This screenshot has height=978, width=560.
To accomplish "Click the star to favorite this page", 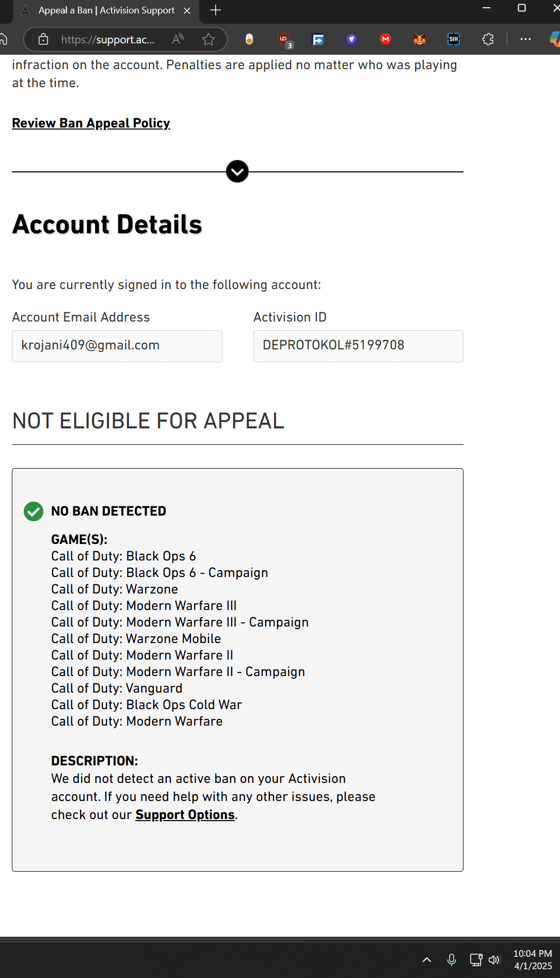I will (x=209, y=39).
